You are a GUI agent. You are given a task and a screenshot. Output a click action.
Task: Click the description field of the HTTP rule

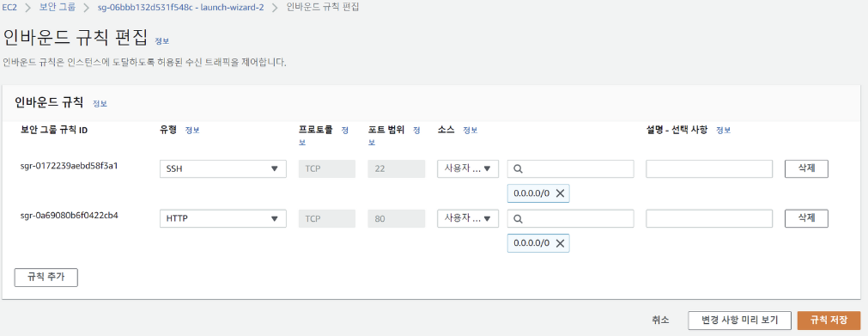[x=709, y=218]
